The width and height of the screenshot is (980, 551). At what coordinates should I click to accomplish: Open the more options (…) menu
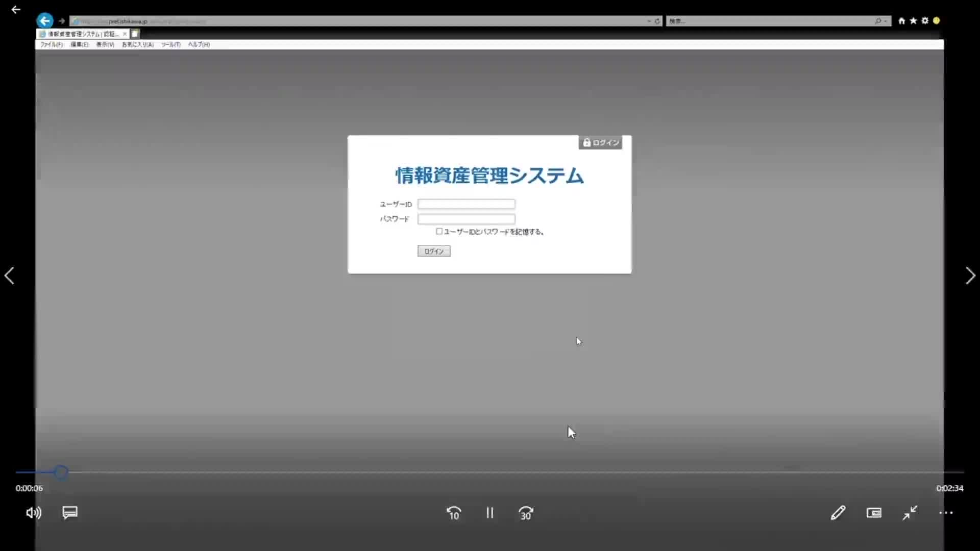pos(946,513)
